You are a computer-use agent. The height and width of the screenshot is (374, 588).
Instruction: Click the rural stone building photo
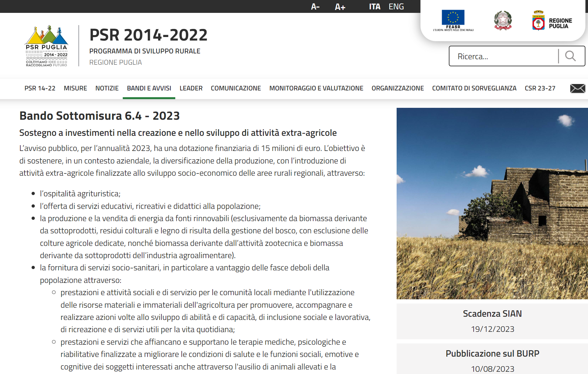click(x=492, y=203)
